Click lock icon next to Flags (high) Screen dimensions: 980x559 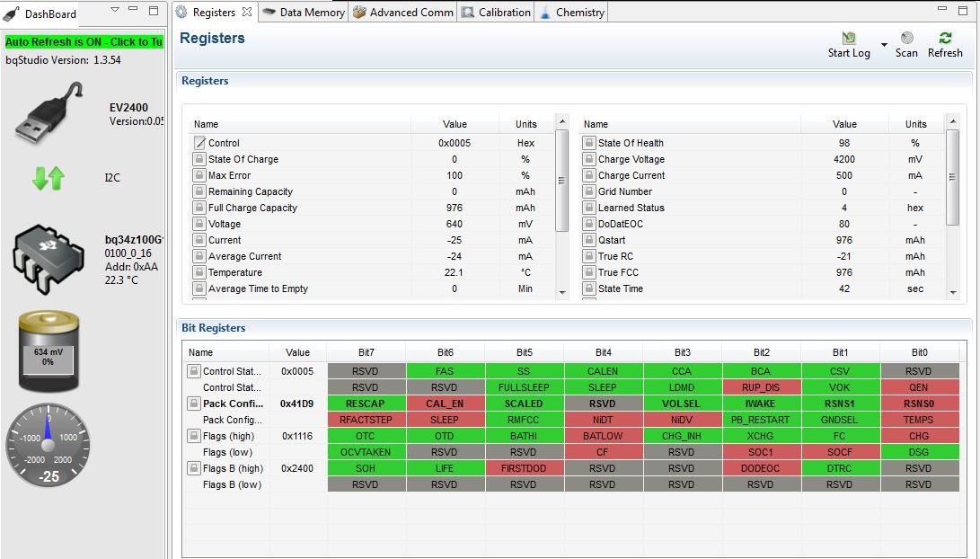pos(194,436)
